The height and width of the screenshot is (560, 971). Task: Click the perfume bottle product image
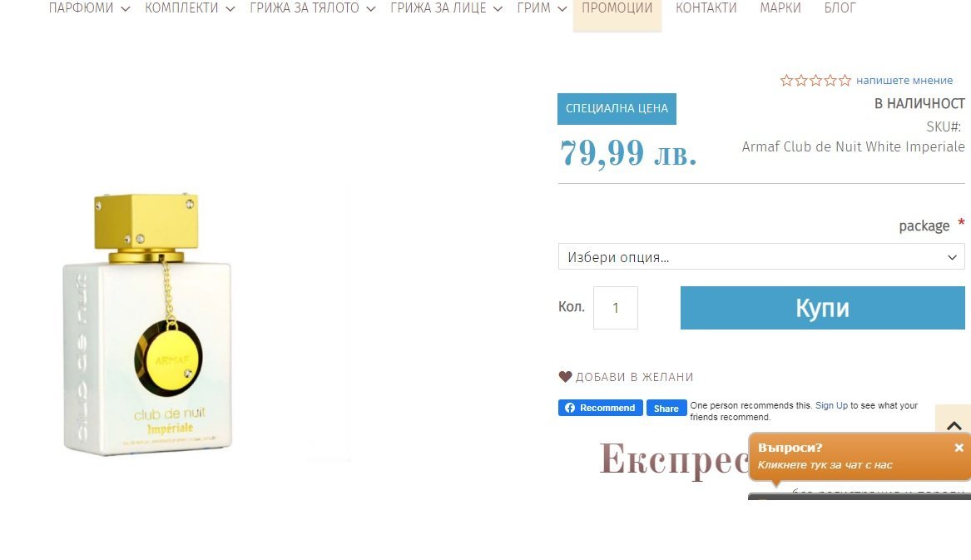point(147,324)
